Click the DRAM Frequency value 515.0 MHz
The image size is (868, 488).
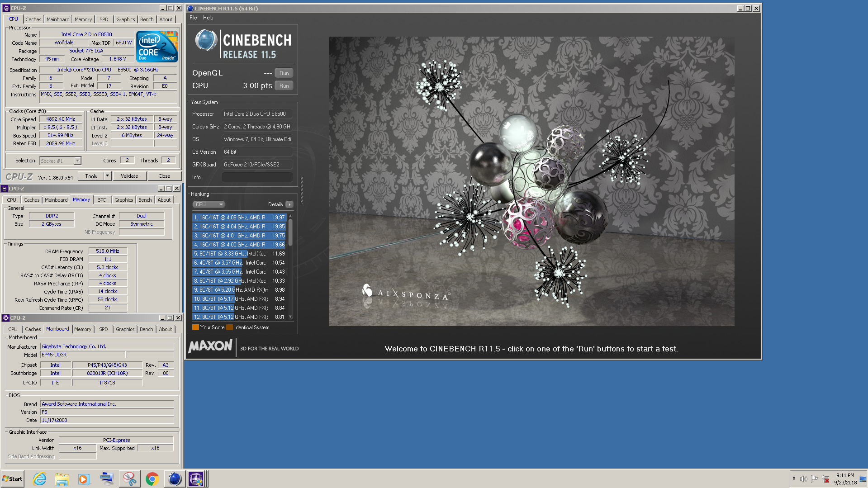108,251
